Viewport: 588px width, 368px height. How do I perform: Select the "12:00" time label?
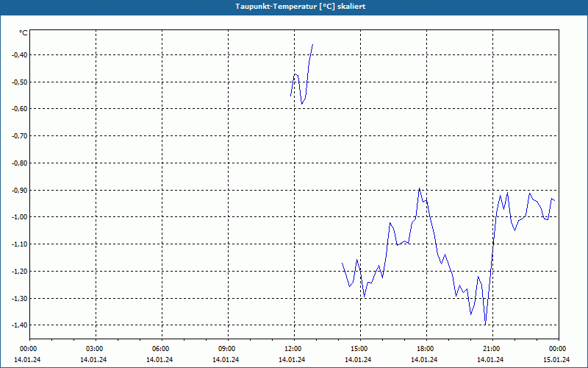point(293,349)
